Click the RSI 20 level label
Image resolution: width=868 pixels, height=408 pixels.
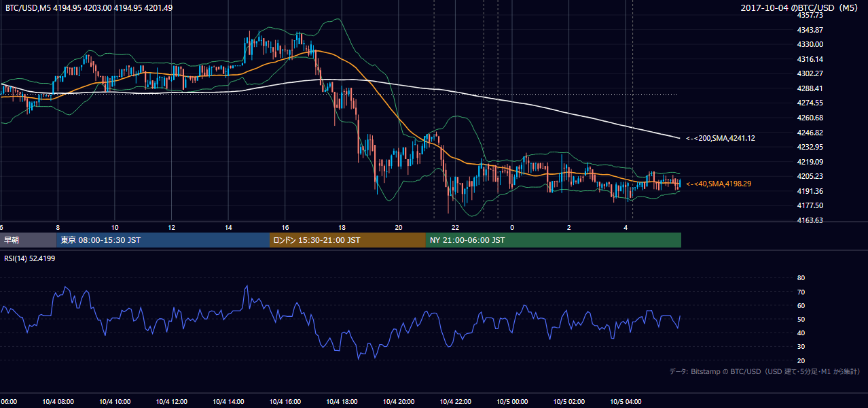click(x=801, y=360)
